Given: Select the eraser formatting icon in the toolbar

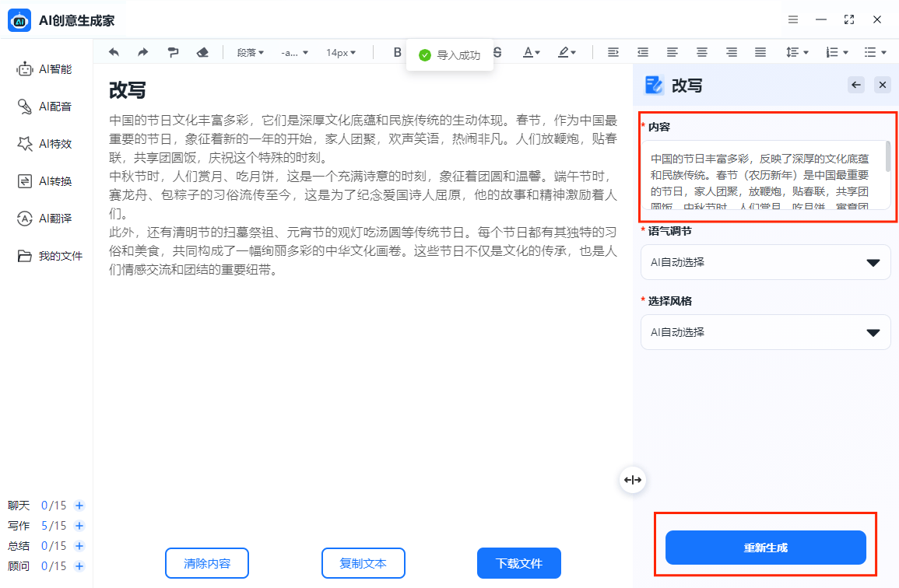Looking at the screenshot, I should click(x=201, y=51).
